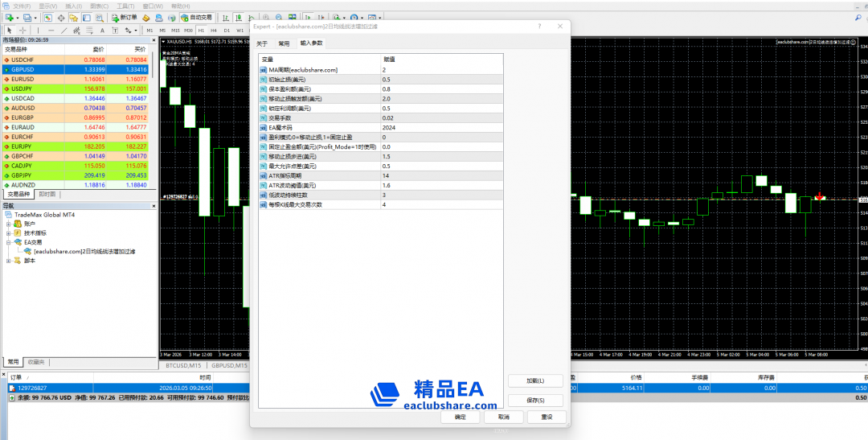Image resolution: width=868 pixels, height=440 pixels.
Task: Select the vertical line drawing tool
Action: tap(39, 31)
